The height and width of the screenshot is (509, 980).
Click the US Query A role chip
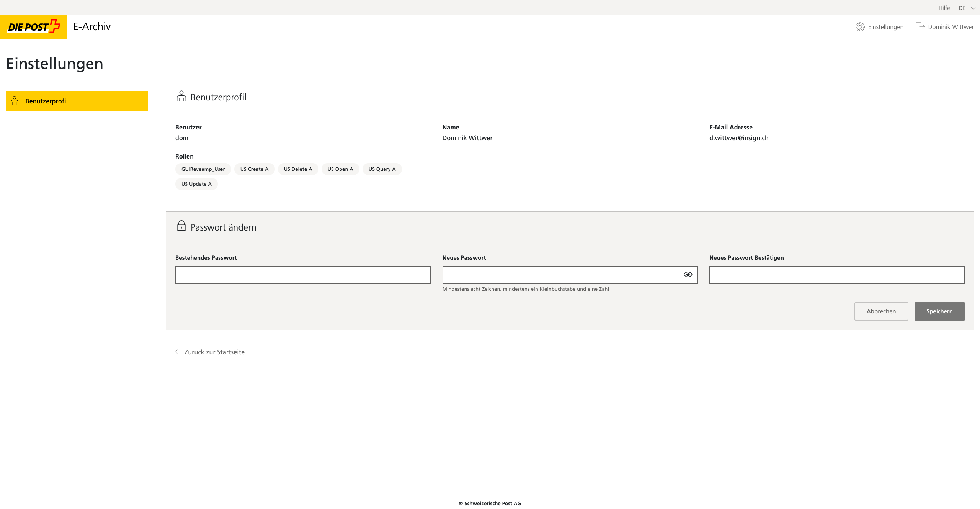(382, 169)
